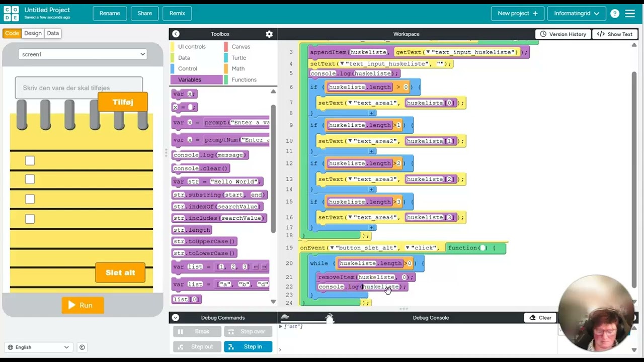Click the Code.org logo
The image size is (644, 362).
click(12, 14)
